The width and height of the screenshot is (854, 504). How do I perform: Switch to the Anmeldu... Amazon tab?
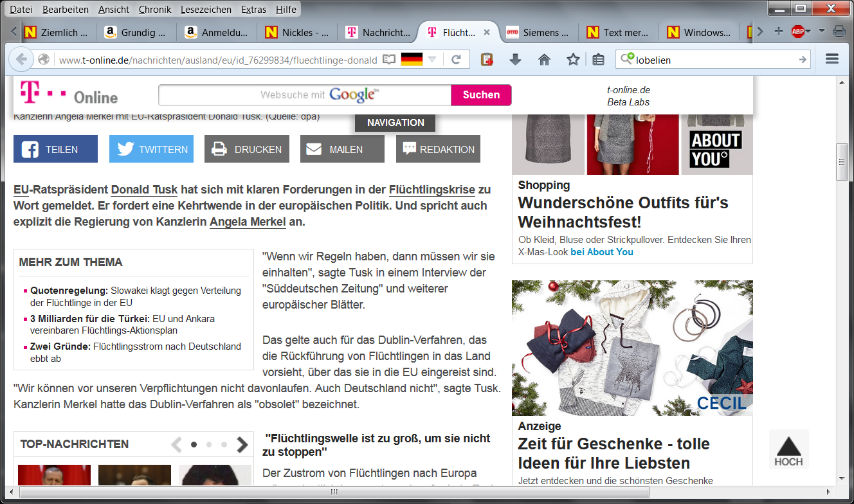click(x=216, y=32)
